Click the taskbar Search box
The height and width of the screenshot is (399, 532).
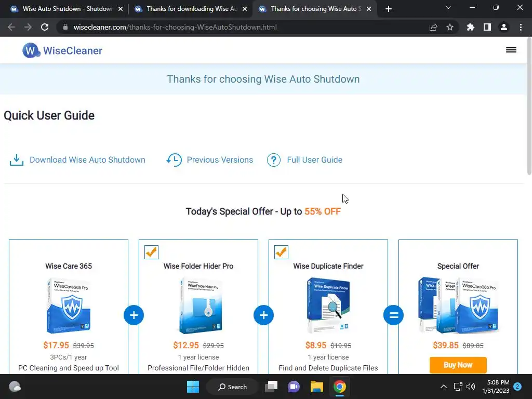[x=232, y=387]
